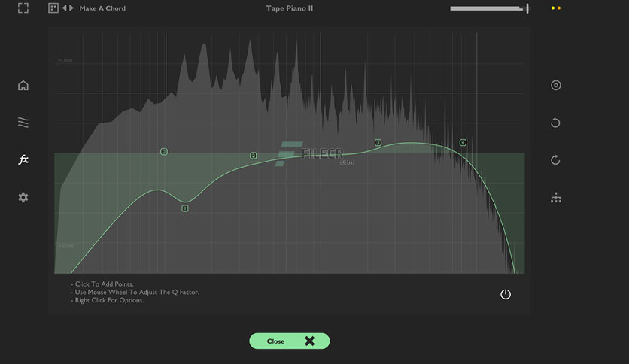Click the orange status dot
Image resolution: width=629 pixels, height=364 pixels.
[559, 8]
